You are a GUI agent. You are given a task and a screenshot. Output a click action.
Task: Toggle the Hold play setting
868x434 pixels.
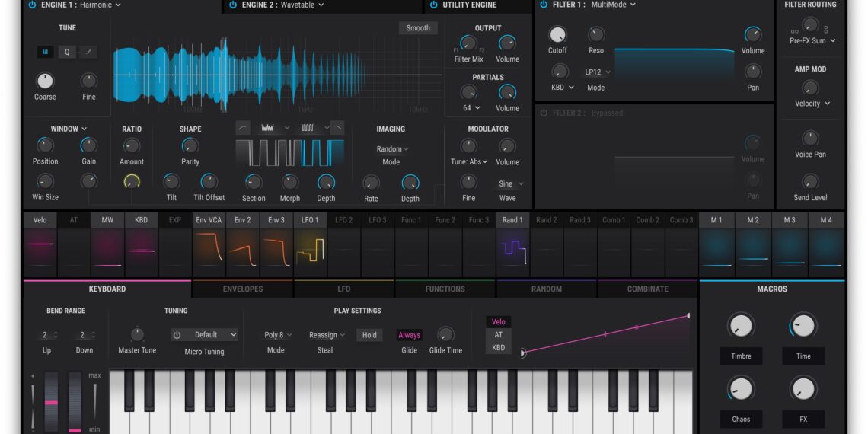pos(369,335)
